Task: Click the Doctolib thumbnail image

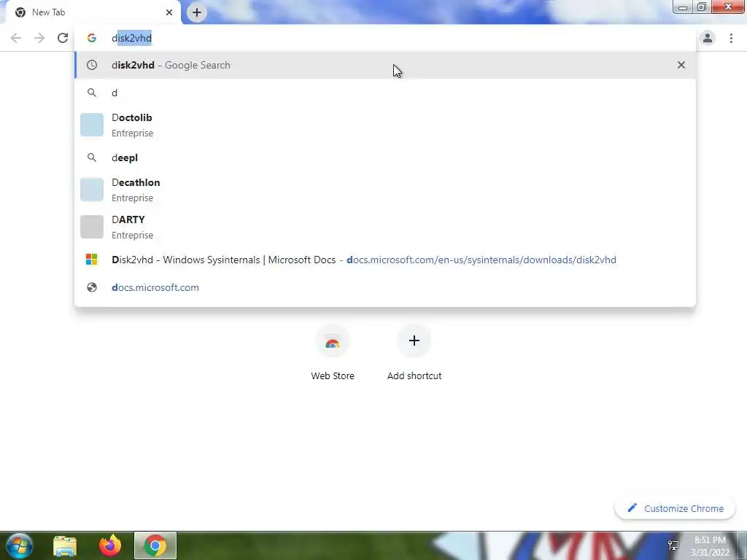Action: [91, 125]
